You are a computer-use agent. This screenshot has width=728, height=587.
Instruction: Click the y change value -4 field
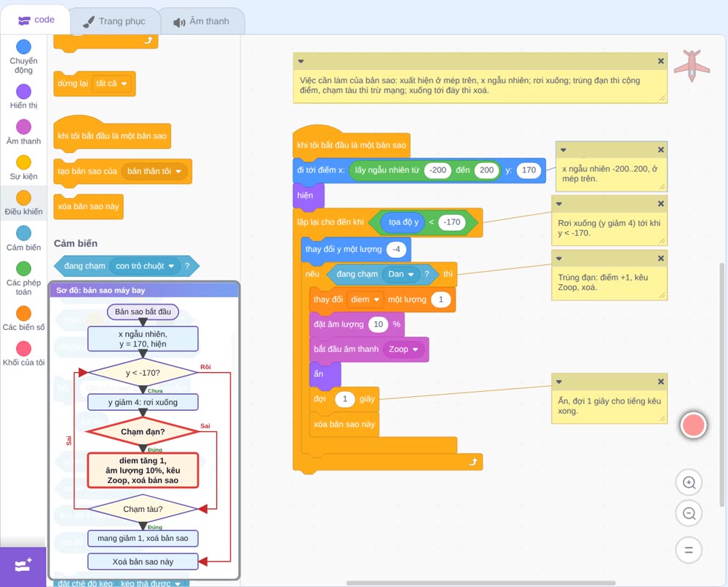point(396,249)
